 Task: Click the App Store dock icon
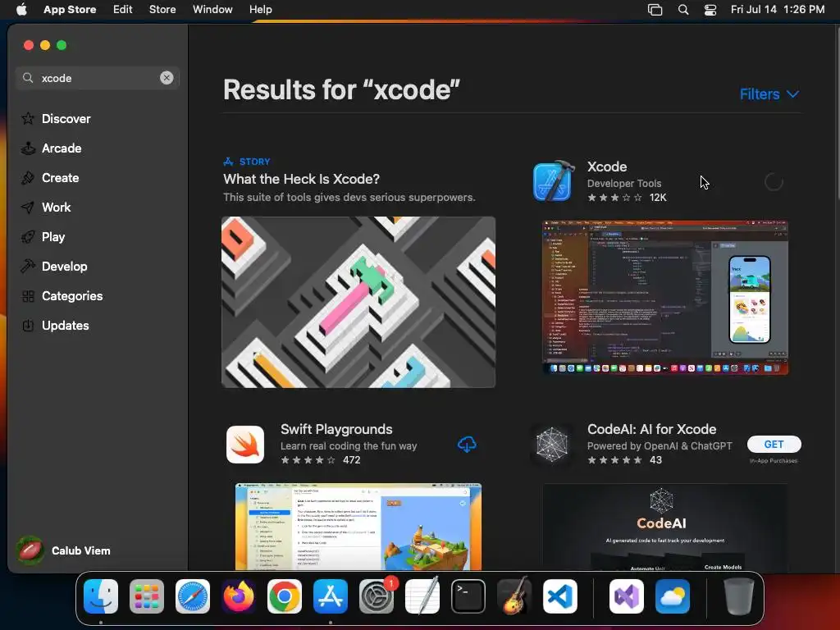click(x=331, y=596)
